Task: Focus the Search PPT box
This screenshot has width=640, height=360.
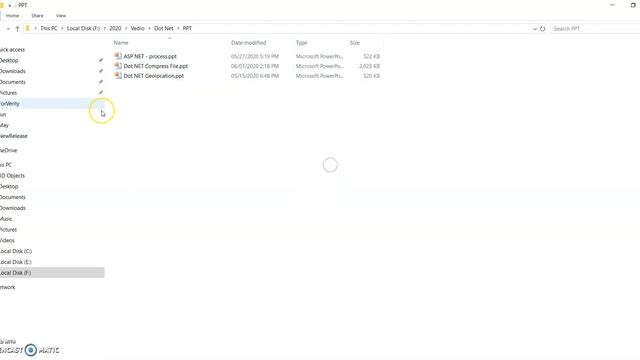Action: tap(596, 29)
